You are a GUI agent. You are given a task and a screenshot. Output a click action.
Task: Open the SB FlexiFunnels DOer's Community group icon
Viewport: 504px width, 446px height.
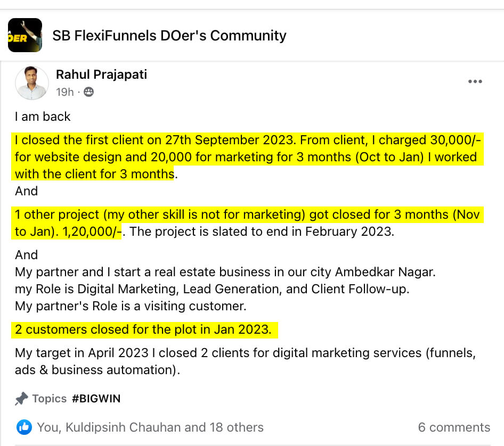point(24,35)
